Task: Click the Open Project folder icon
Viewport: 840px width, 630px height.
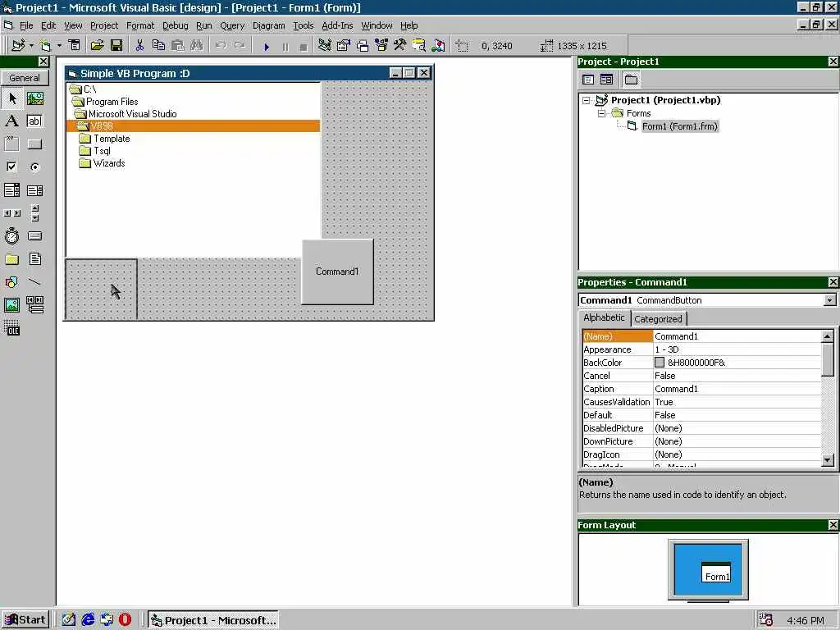Action: 97,46
